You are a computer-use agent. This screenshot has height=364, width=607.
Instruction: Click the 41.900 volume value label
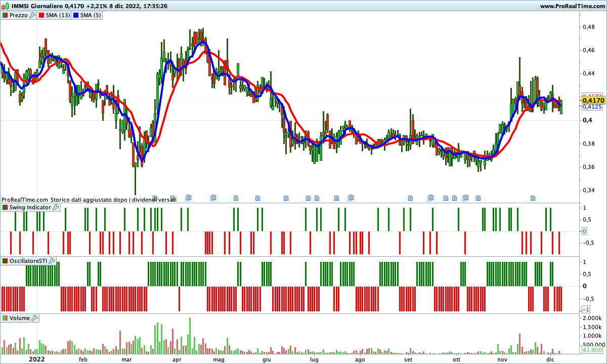(x=592, y=350)
